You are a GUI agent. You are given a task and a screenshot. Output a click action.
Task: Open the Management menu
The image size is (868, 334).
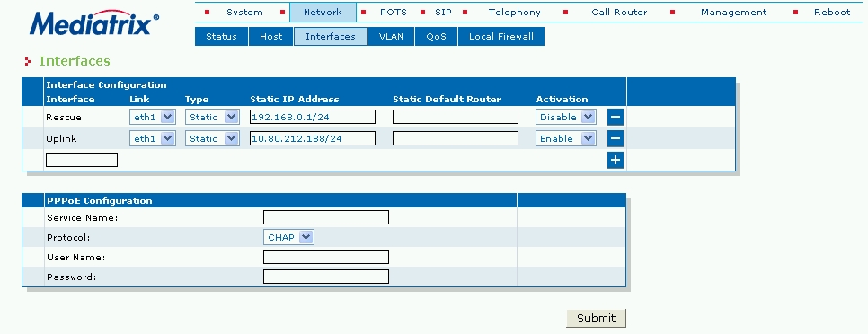733,13
